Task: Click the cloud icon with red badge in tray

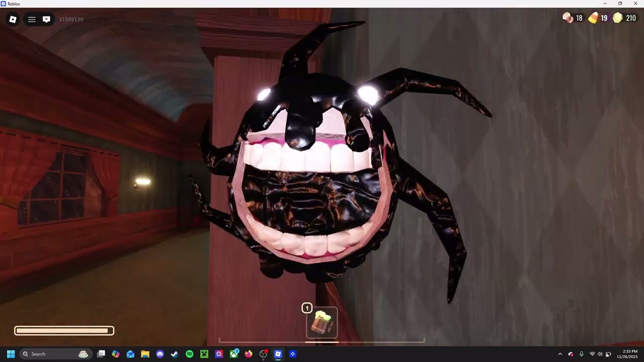Action: tap(571, 354)
